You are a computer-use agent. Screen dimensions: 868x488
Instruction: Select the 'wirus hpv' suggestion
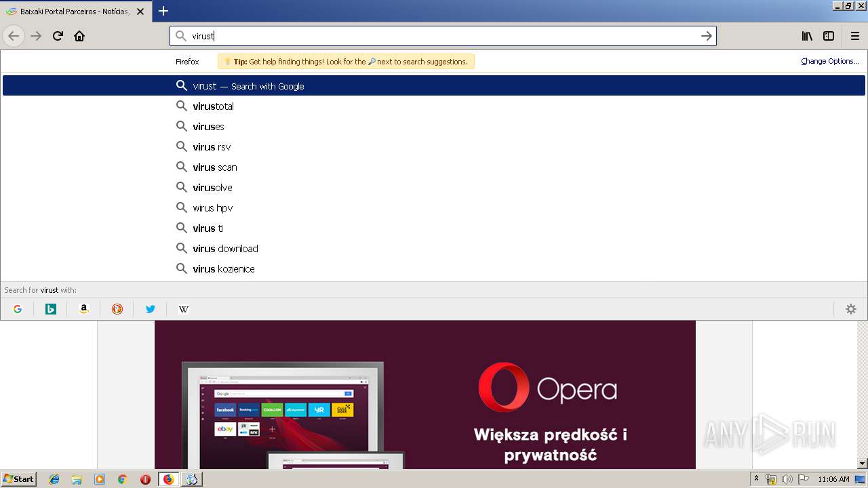(434, 207)
